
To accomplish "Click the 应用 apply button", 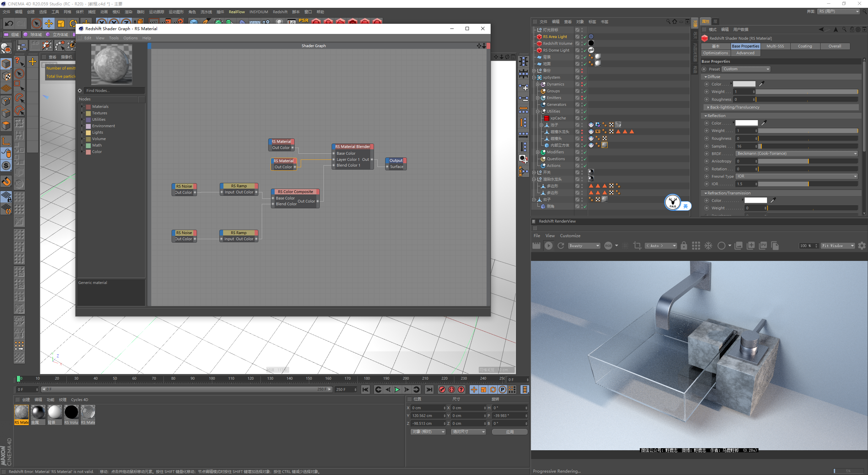I will click(x=510, y=432).
